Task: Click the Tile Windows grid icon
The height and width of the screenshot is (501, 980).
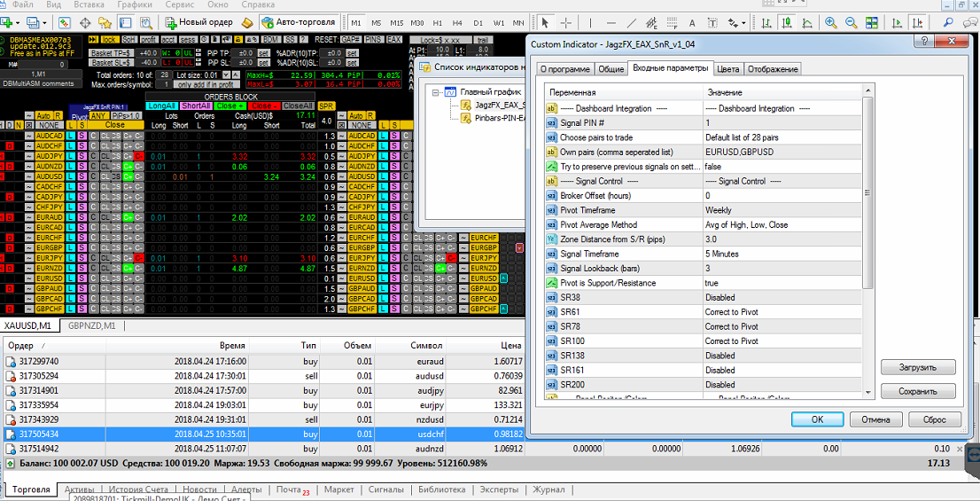Action: click(x=871, y=22)
